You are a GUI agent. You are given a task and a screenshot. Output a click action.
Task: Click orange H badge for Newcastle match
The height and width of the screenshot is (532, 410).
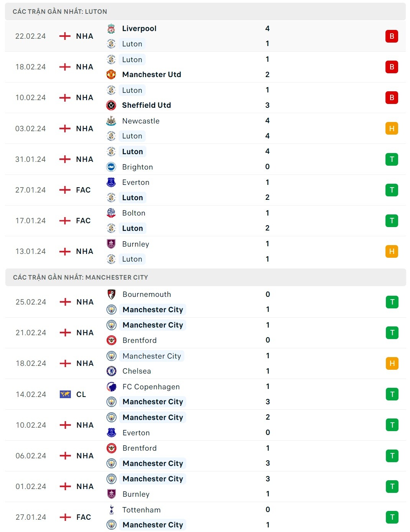click(x=392, y=128)
